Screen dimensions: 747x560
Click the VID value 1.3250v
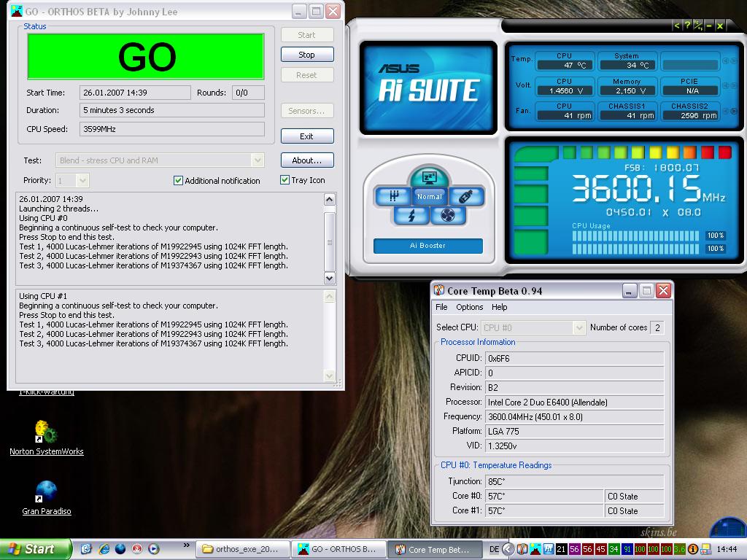(574, 446)
